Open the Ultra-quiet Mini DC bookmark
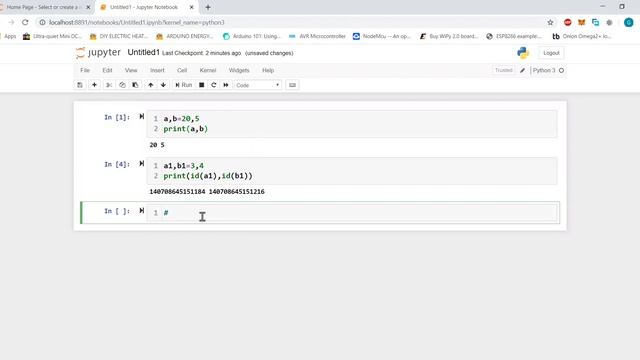 point(52,36)
